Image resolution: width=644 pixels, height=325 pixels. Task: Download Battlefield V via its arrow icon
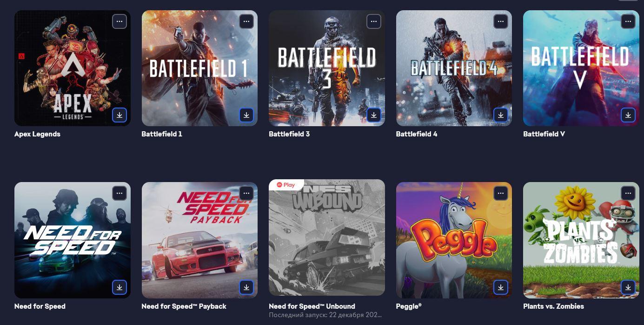(x=628, y=115)
